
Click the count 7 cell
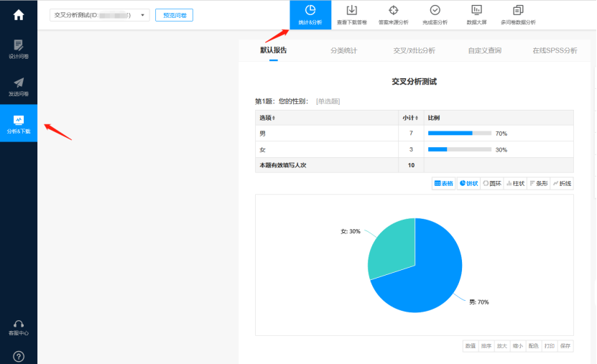[411, 133]
